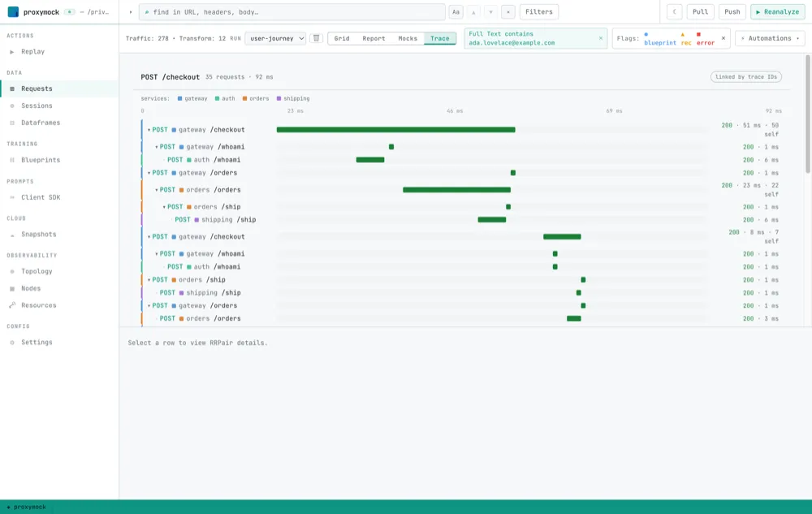Click the proxymock status bar label
The image size is (812, 514).
pos(29,508)
